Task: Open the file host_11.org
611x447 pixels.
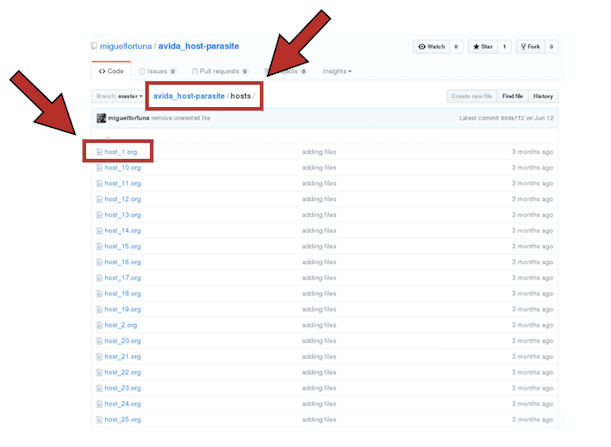Action: [123, 183]
